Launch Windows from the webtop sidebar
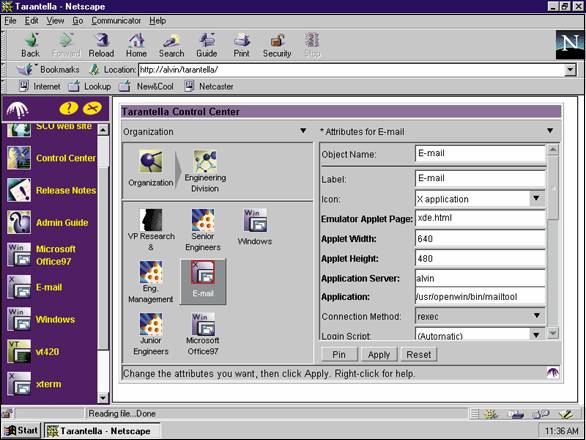The height and width of the screenshot is (440, 586). (41, 319)
